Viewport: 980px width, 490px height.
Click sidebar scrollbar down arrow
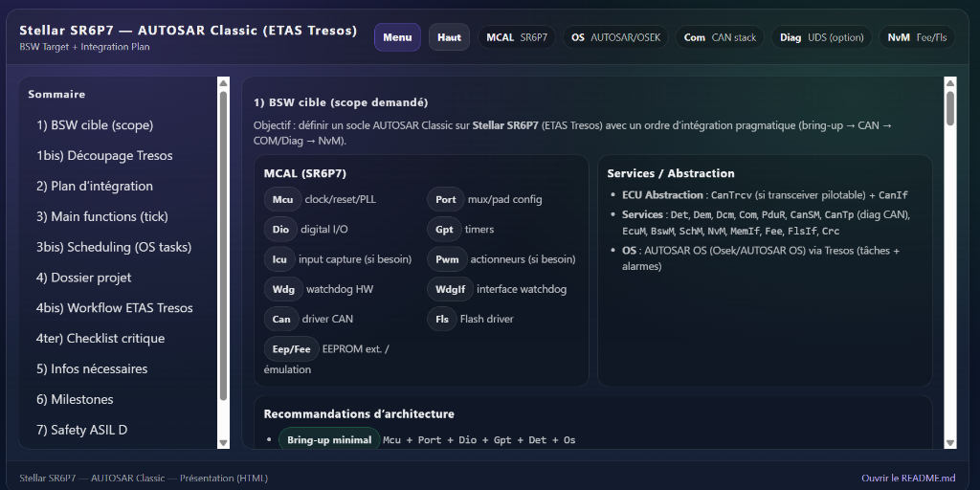coord(224,442)
